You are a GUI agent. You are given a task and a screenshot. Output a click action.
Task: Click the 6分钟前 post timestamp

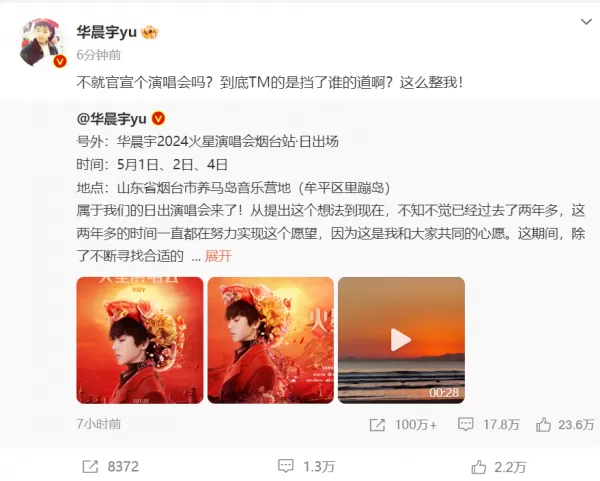98,55
